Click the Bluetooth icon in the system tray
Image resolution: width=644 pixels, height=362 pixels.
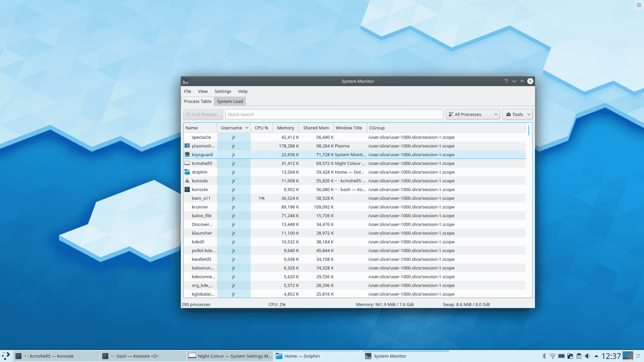click(544, 356)
